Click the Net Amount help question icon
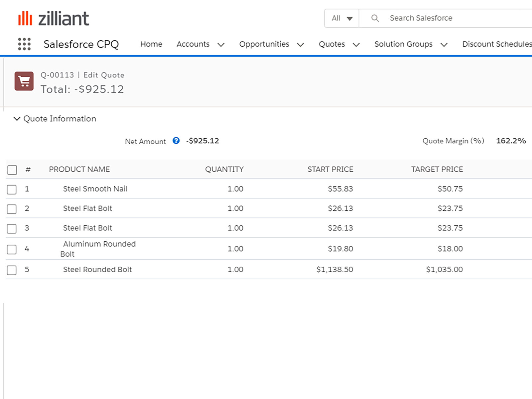The height and width of the screenshot is (399, 532). [176, 141]
